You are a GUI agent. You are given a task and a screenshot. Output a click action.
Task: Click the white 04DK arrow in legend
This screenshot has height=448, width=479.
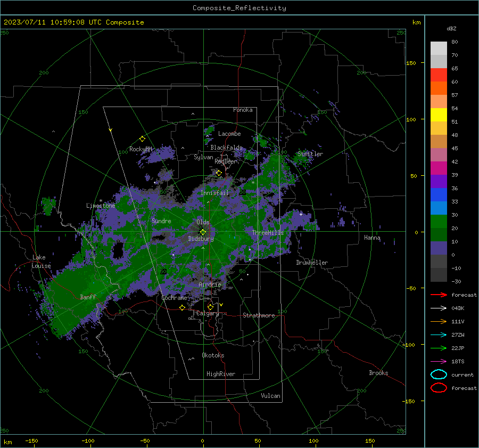click(x=439, y=308)
